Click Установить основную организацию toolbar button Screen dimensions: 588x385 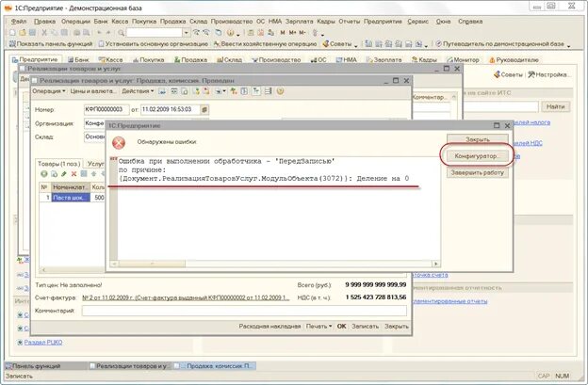[153, 44]
